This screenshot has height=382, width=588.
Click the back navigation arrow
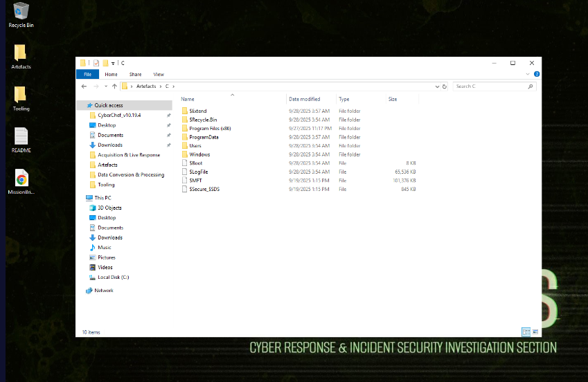pyautogui.click(x=84, y=87)
